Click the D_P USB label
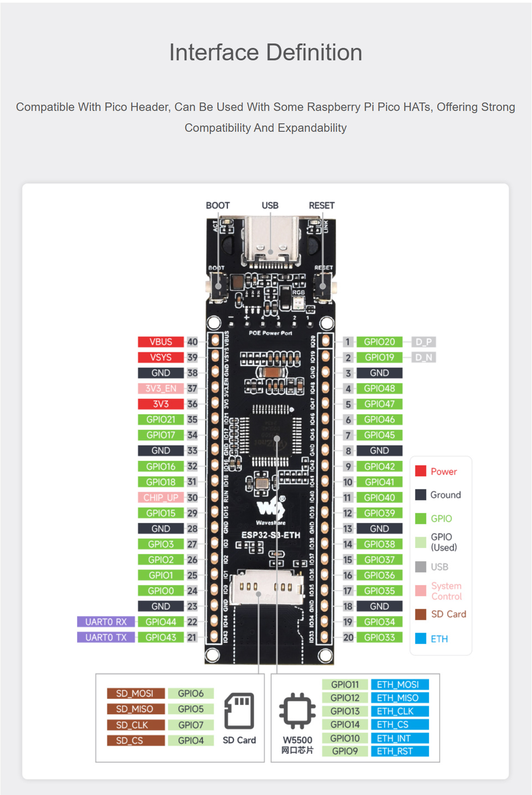 pyautogui.click(x=423, y=342)
